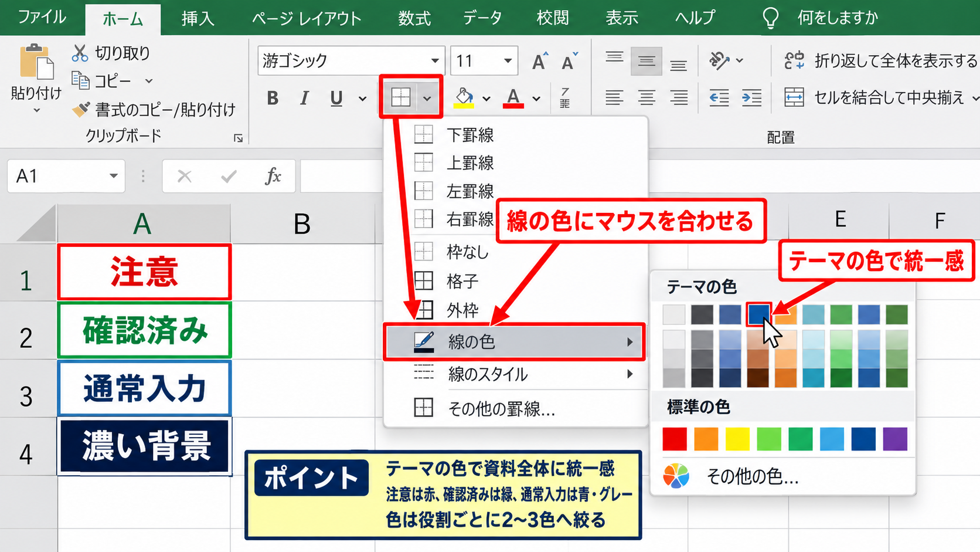Screen dimensions: 980x552
Task: Click the Format Painter (書式のコピー/貼り付け) brush
Action: click(80, 109)
